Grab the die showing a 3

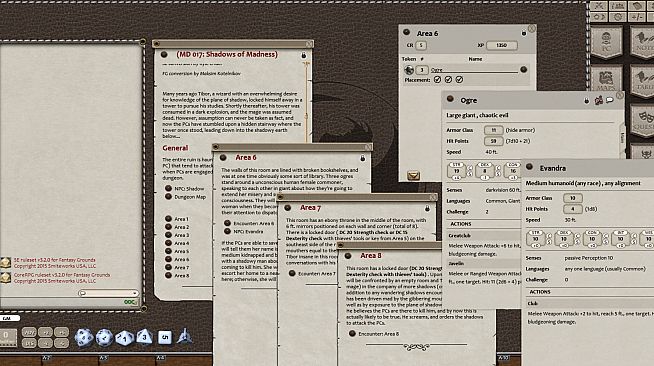pos(144,336)
